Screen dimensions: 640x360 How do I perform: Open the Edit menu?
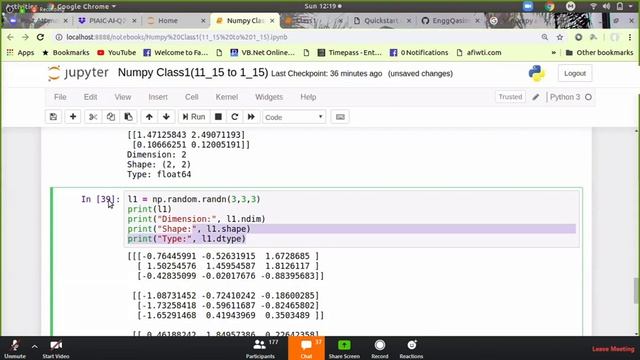[90, 97]
